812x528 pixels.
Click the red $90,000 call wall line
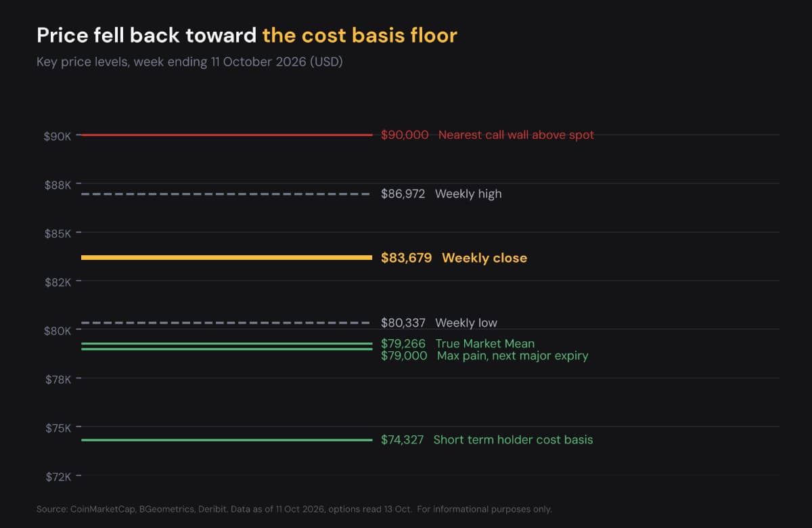click(227, 135)
